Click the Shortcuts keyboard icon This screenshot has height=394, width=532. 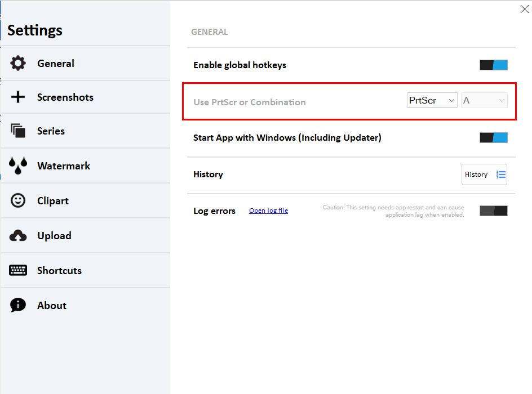pyautogui.click(x=18, y=270)
